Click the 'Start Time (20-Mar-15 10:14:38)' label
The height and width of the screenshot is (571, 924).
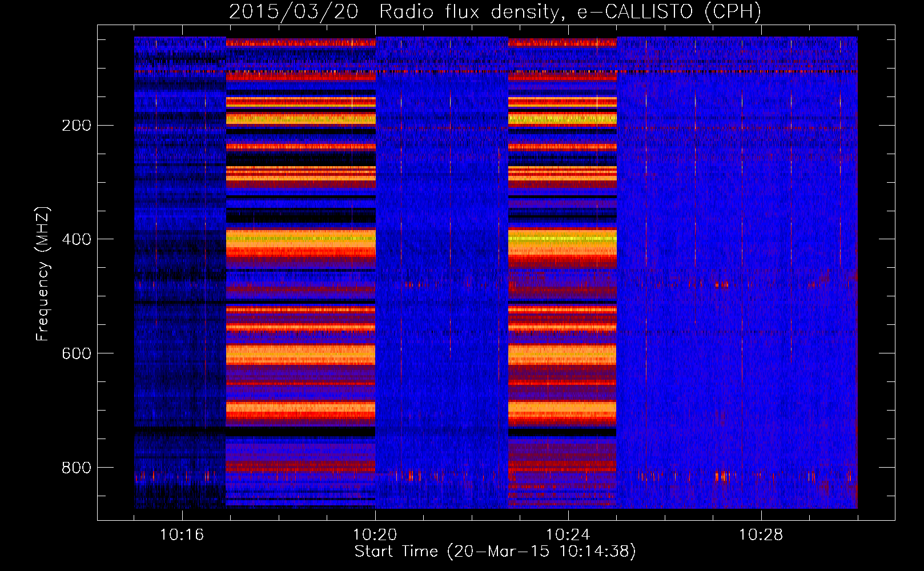495,551
